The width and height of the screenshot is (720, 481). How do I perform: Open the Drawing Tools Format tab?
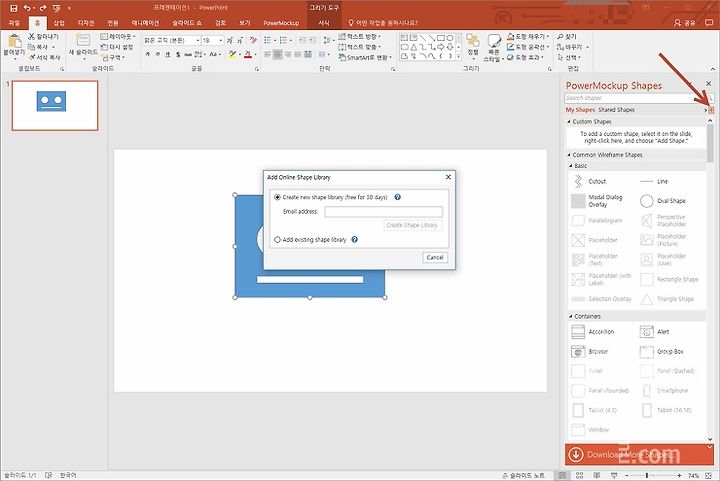click(x=324, y=22)
